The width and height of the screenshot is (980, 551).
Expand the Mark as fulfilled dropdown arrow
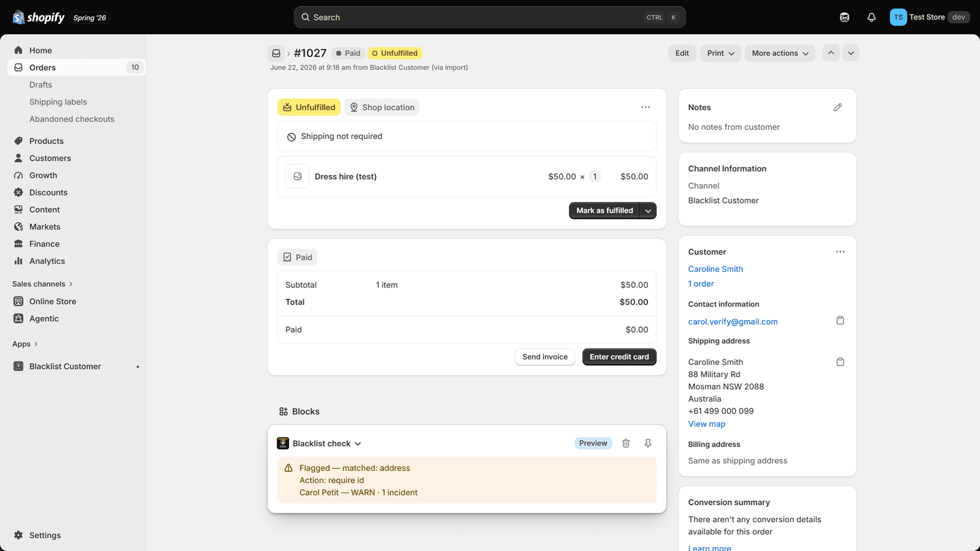[648, 211]
